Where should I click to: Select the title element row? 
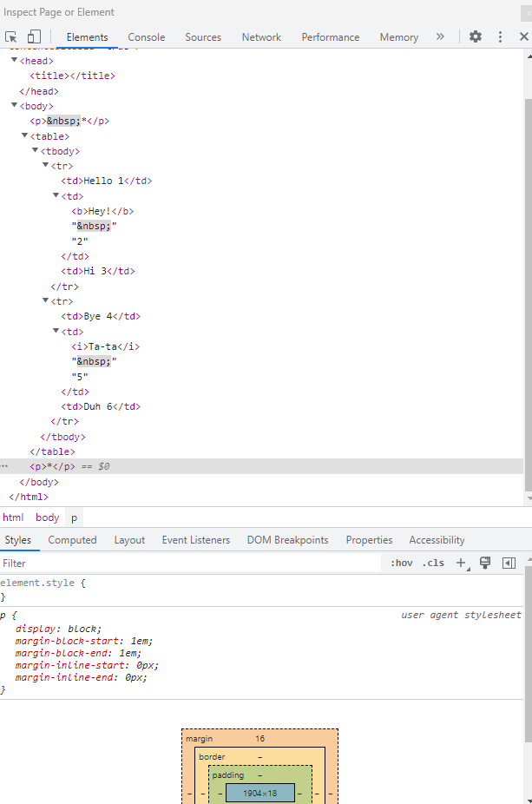pos(72,76)
